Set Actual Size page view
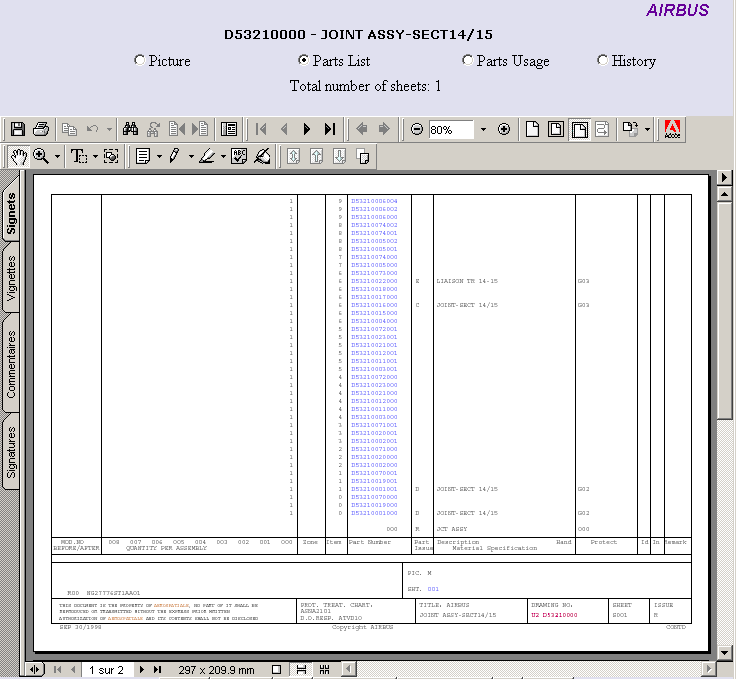 (532, 129)
